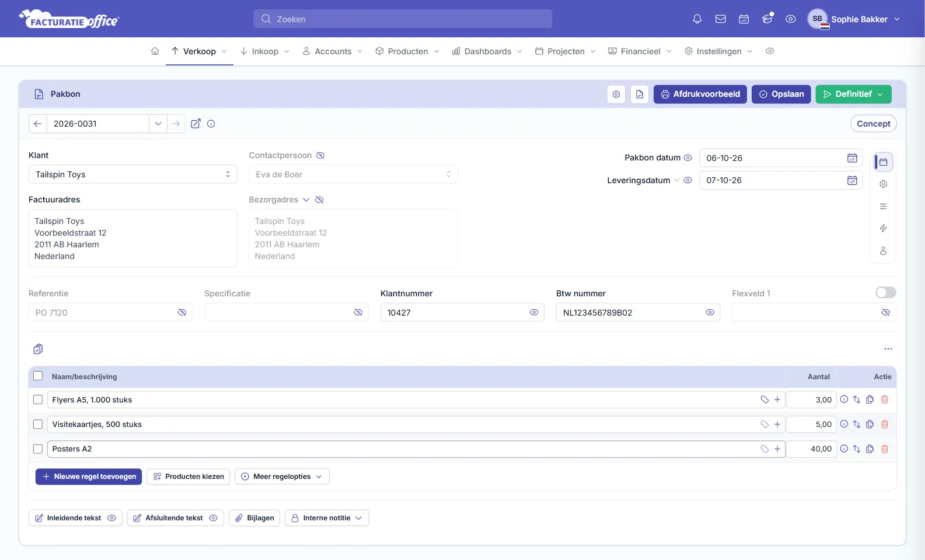The image size is (925, 560).
Task: Open the packing slip in new window
Action: coord(196,124)
